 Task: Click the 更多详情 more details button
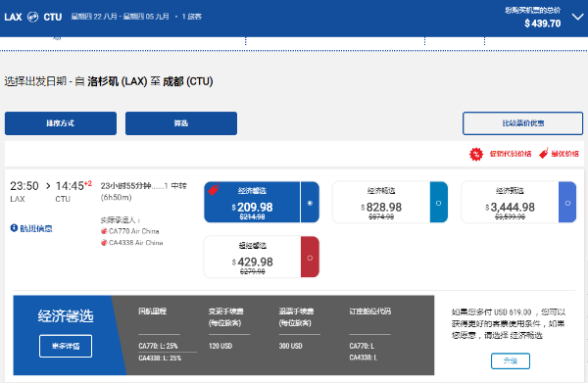coord(66,346)
